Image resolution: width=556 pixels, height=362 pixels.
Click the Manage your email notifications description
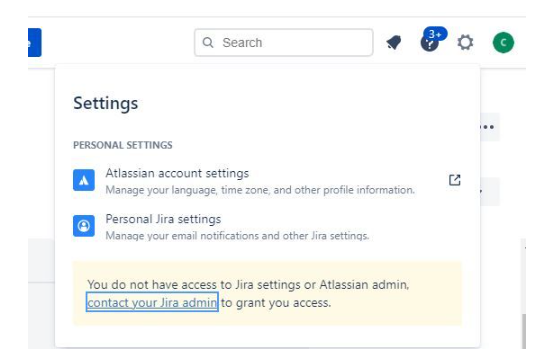[x=237, y=236]
